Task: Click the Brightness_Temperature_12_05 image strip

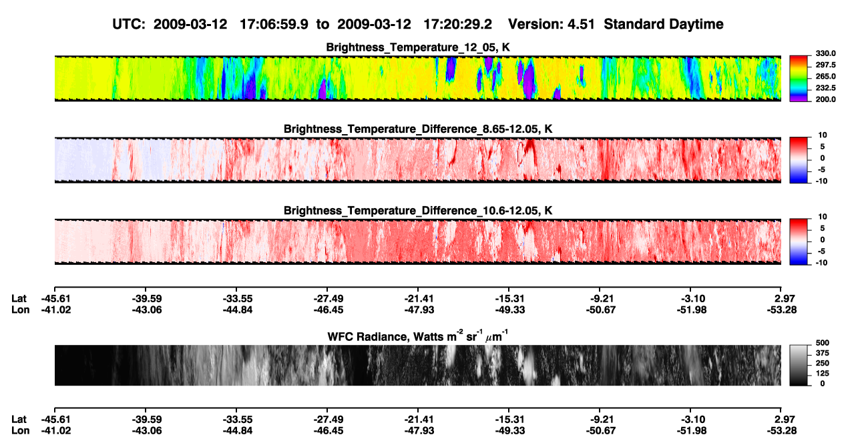Action: point(417,79)
